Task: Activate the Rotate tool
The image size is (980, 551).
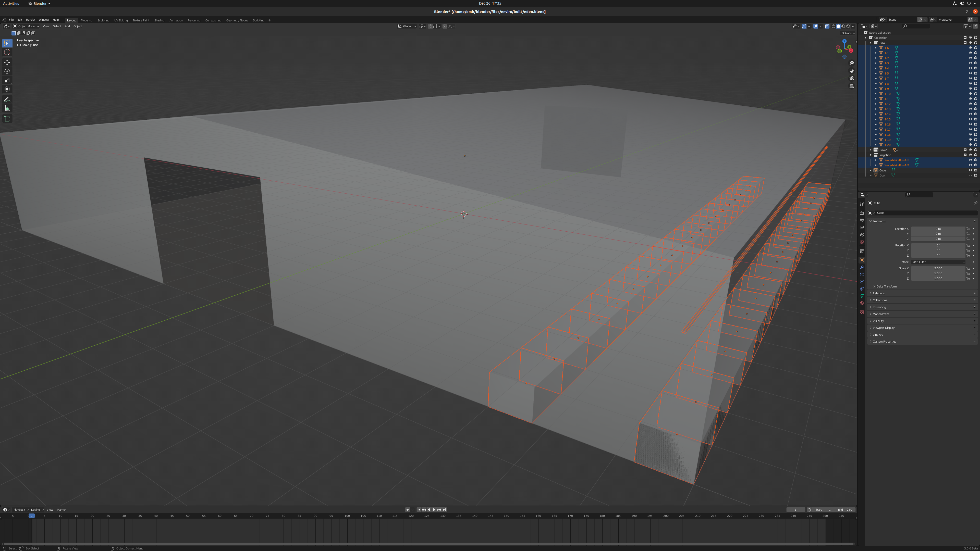Action: [7, 71]
